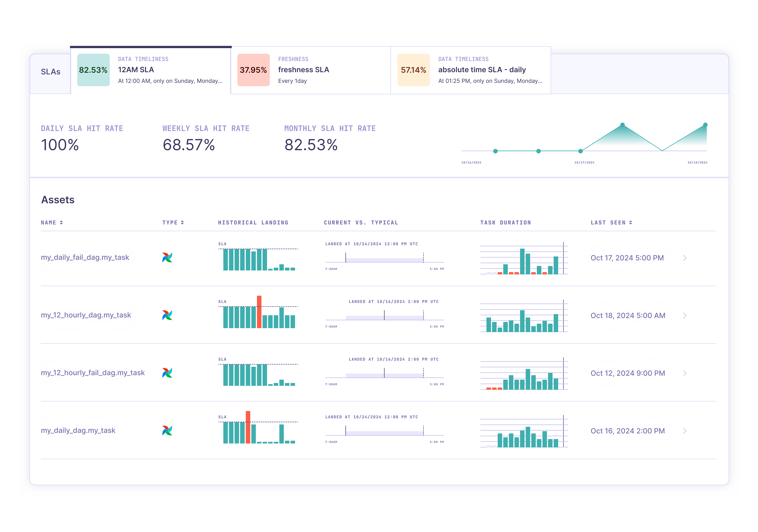Click Airflow icon for my_12_hourly_fail_dag.my_task
The width and height of the screenshot is (758, 532).
[167, 373]
